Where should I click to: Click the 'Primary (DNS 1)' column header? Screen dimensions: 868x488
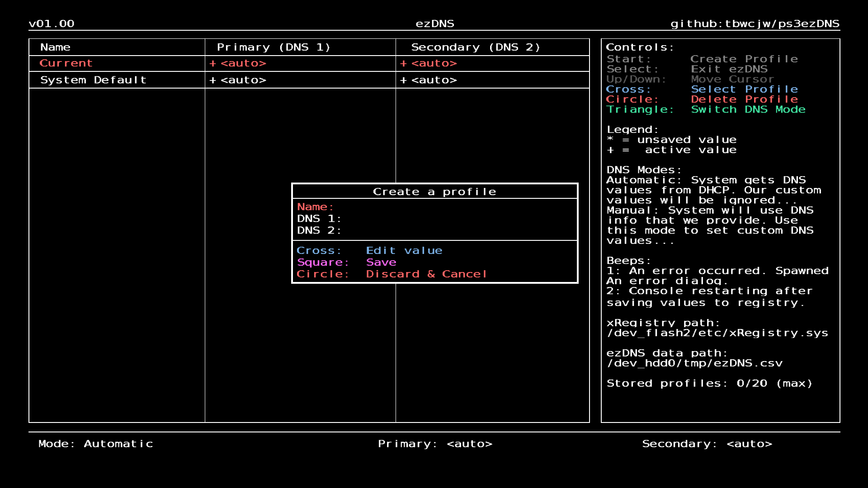coord(274,47)
